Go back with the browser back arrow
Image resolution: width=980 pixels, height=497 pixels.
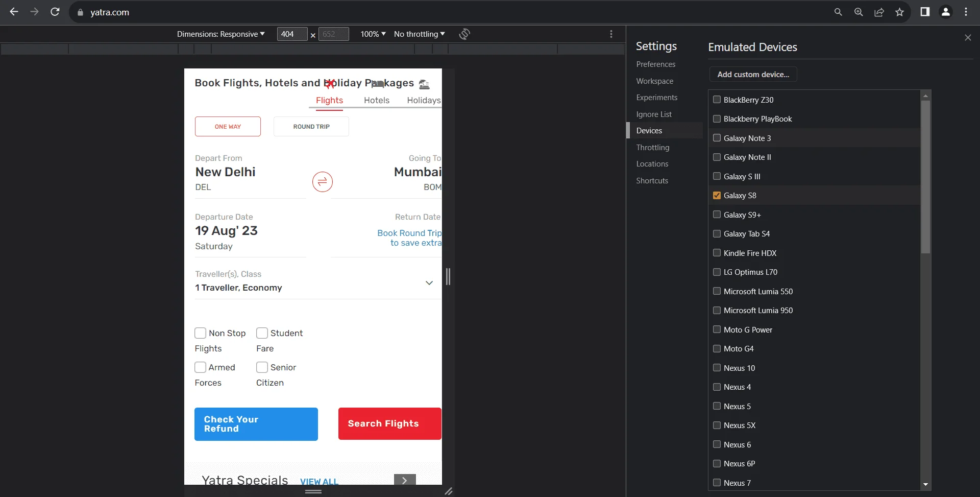tap(14, 12)
